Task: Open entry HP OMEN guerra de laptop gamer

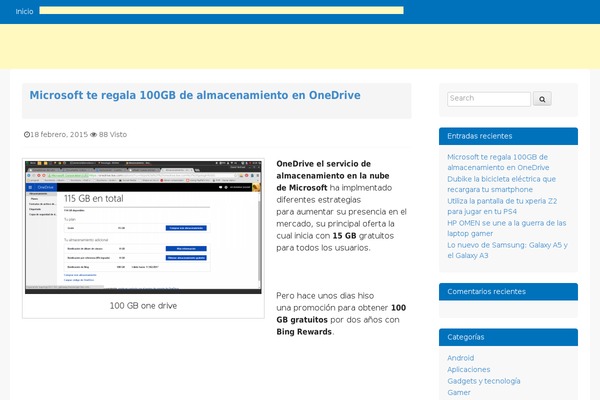Action: click(x=506, y=228)
